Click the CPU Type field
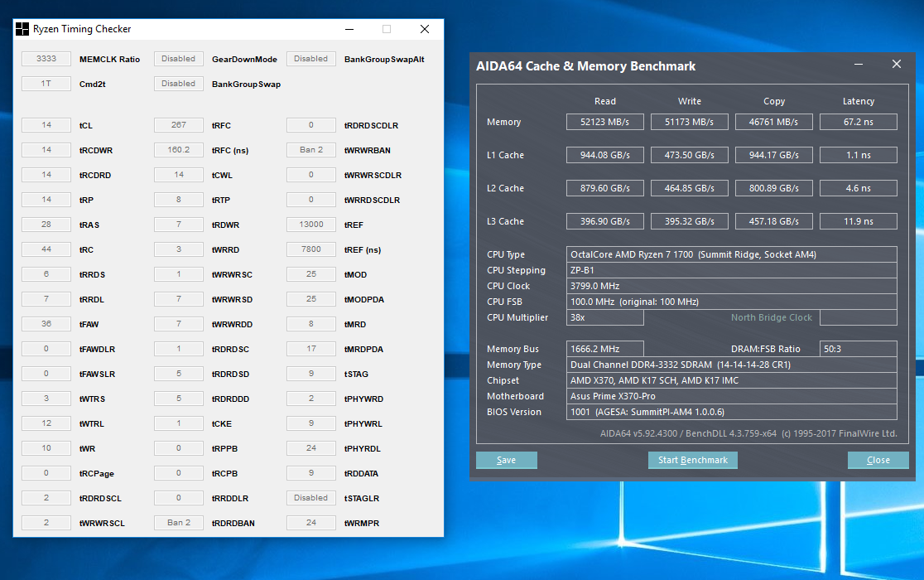The image size is (924, 580). pyautogui.click(x=731, y=254)
